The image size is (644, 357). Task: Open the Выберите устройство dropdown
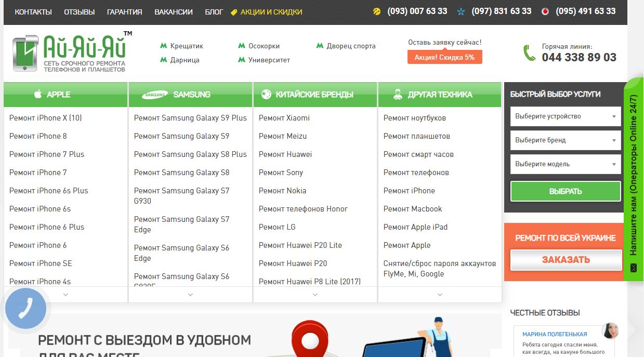566,116
